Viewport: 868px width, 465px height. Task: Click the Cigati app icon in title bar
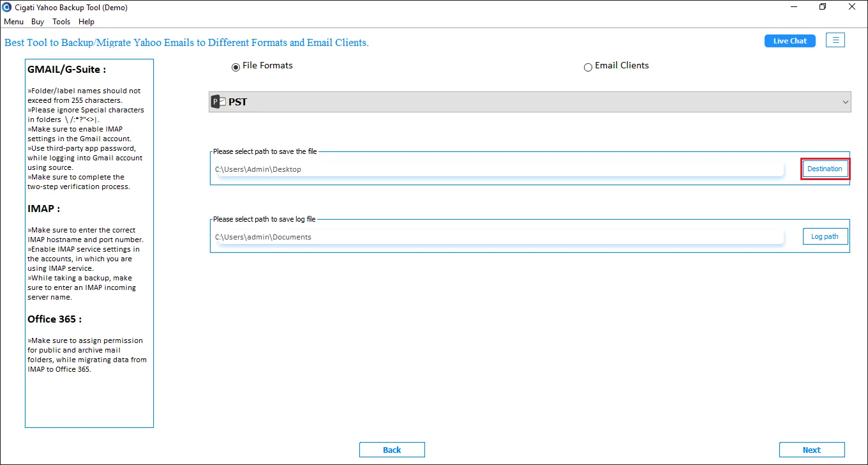[7, 8]
